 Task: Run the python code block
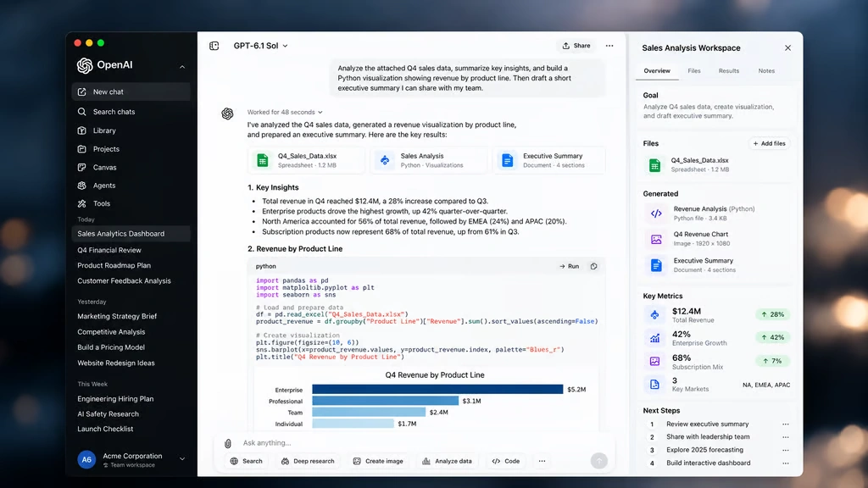pos(569,266)
